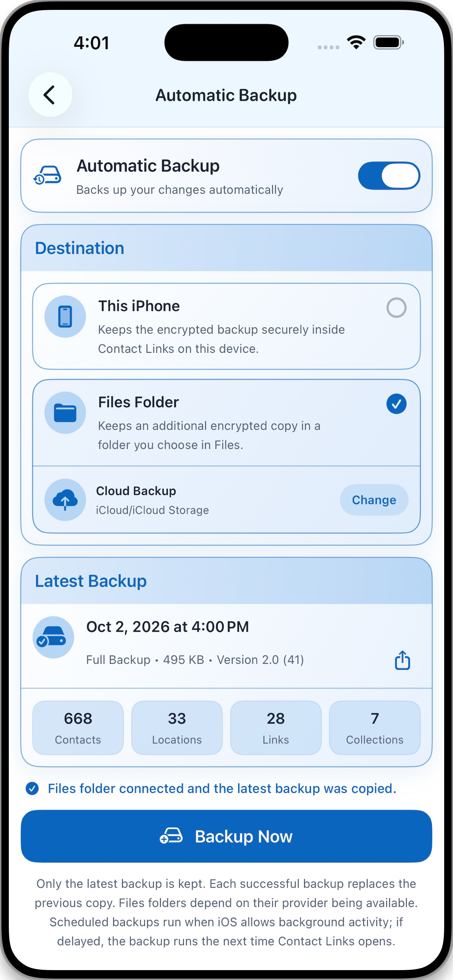The image size is (453, 980).
Task: Open the 7 Collections stat tile
Action: [375, 728]
